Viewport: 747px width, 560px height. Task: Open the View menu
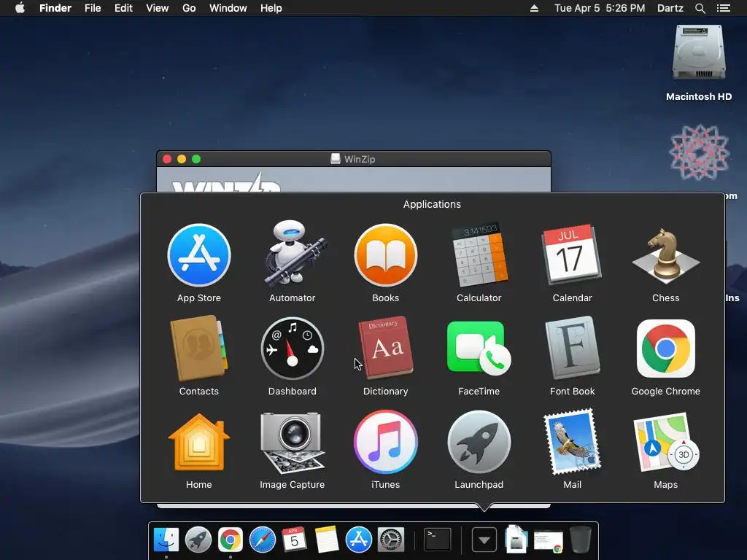(158, 8)
